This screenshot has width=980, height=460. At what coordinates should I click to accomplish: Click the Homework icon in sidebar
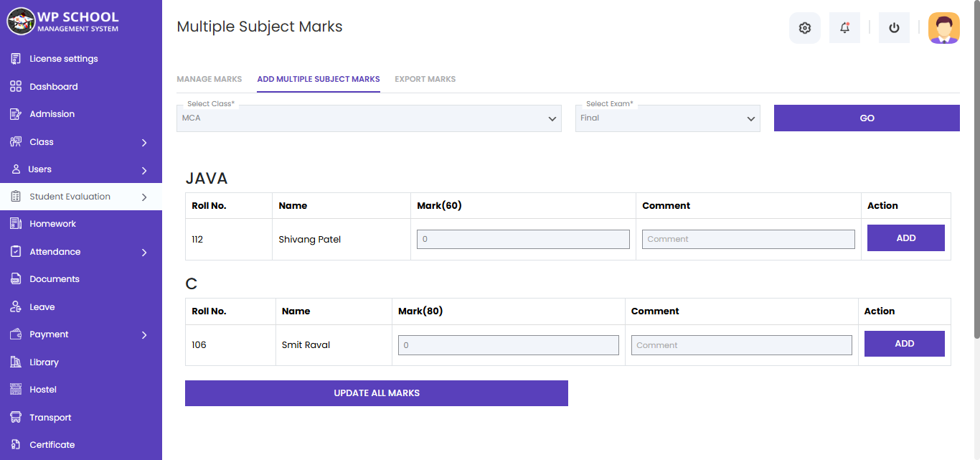coord(16,224)
